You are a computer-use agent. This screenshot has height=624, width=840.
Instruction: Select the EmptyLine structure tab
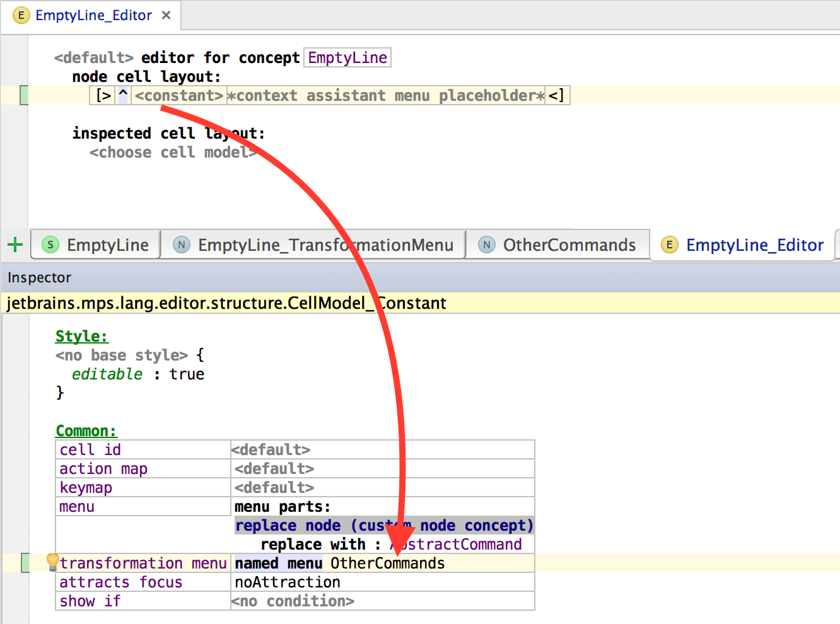tap(107, 245)
